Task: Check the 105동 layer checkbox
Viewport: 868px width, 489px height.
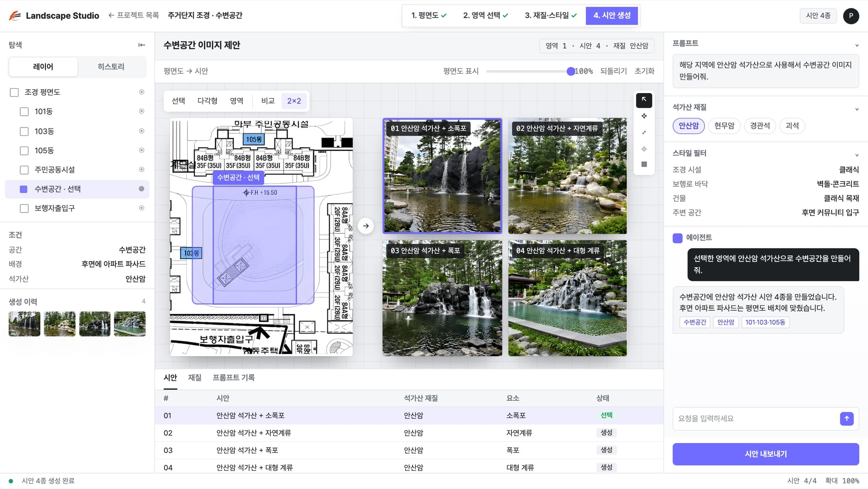Action: [x=24, y=151]
